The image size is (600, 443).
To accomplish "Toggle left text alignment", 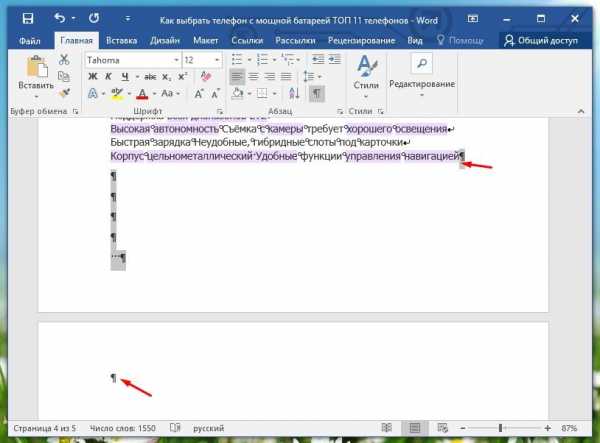I will click(237, 77).
